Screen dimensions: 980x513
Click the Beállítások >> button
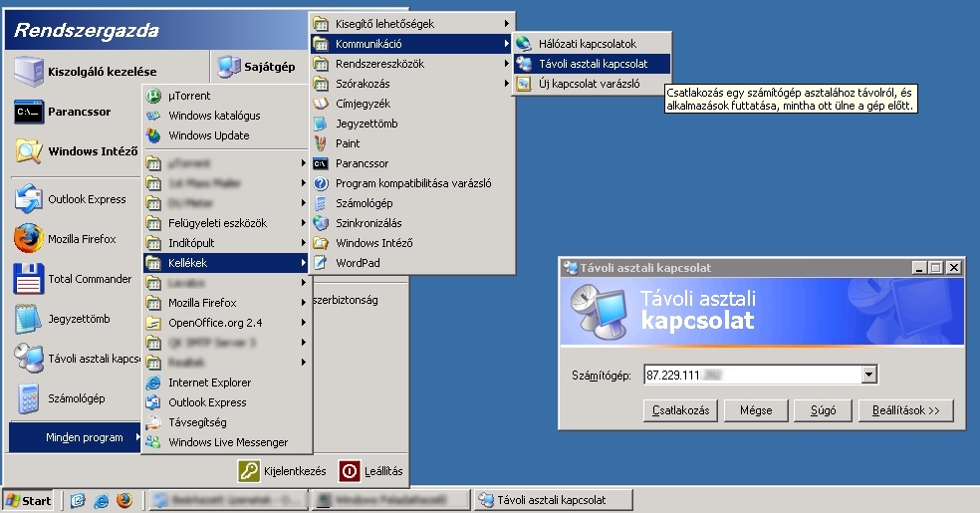(x=906, y=410)
